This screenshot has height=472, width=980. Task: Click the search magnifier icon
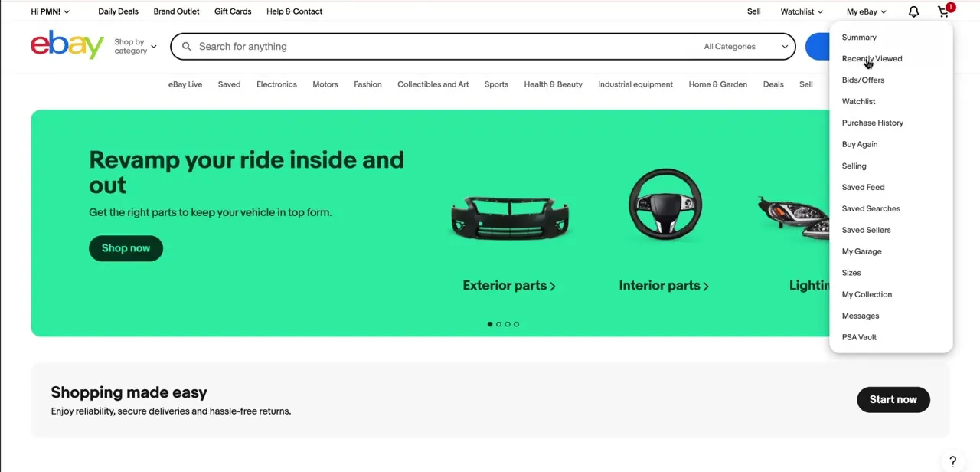point(186,47)
